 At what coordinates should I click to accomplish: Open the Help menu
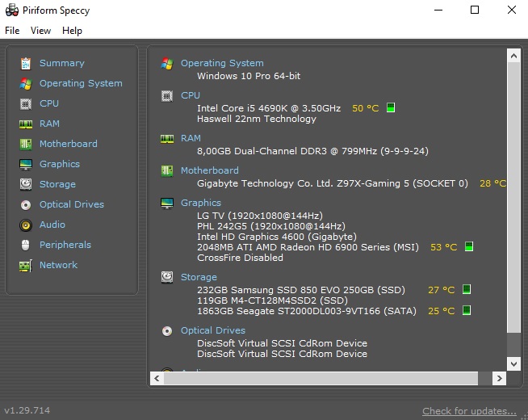(x=72, y=31)
